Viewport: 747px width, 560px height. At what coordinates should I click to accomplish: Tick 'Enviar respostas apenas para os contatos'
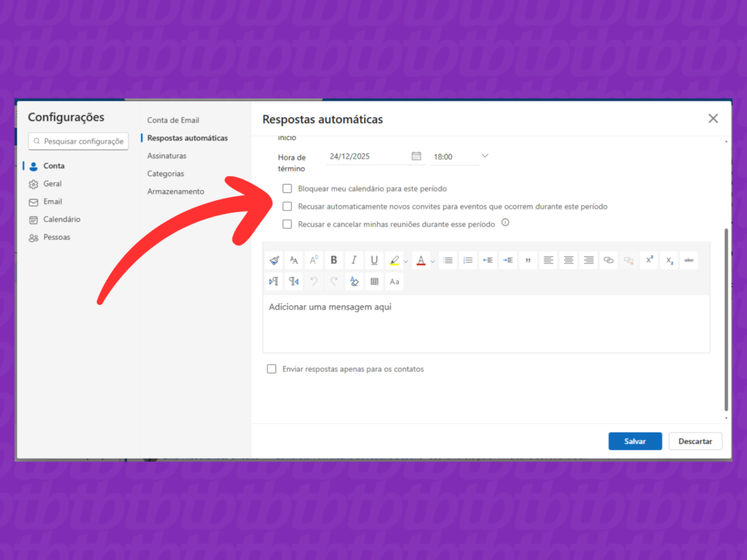click(x=271, y=369)
